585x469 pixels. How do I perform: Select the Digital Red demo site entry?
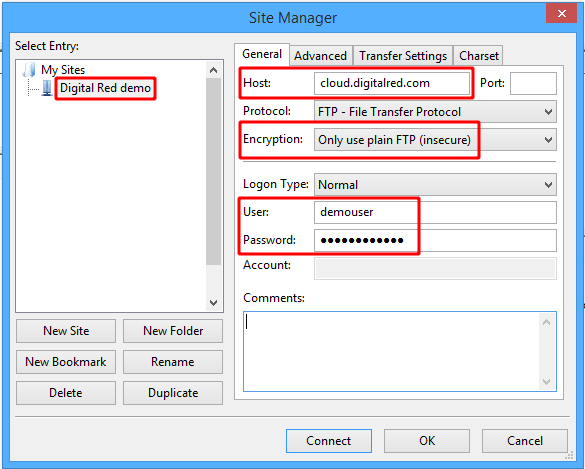coord(105,88)
